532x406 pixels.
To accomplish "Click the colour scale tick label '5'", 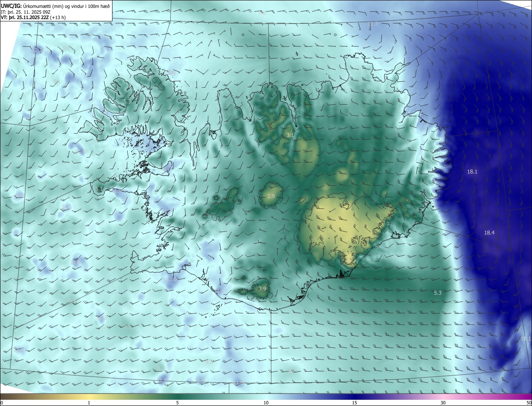I will [x=177, y=403].
